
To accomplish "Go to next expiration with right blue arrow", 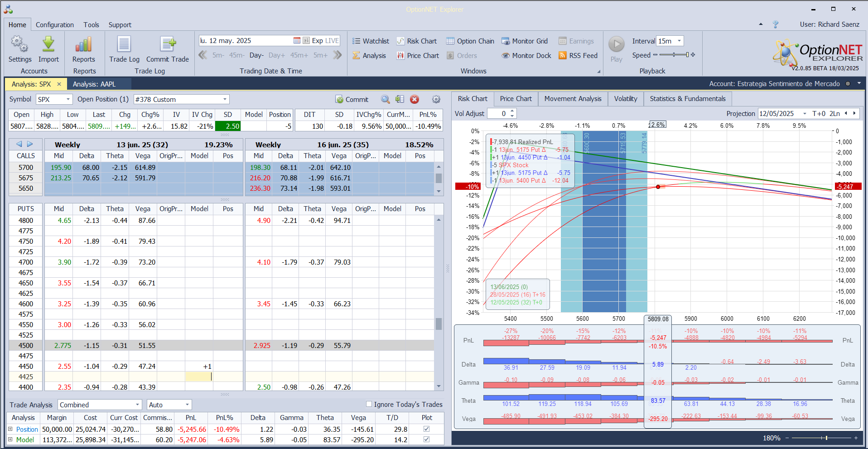I will [x=30, y=144].
